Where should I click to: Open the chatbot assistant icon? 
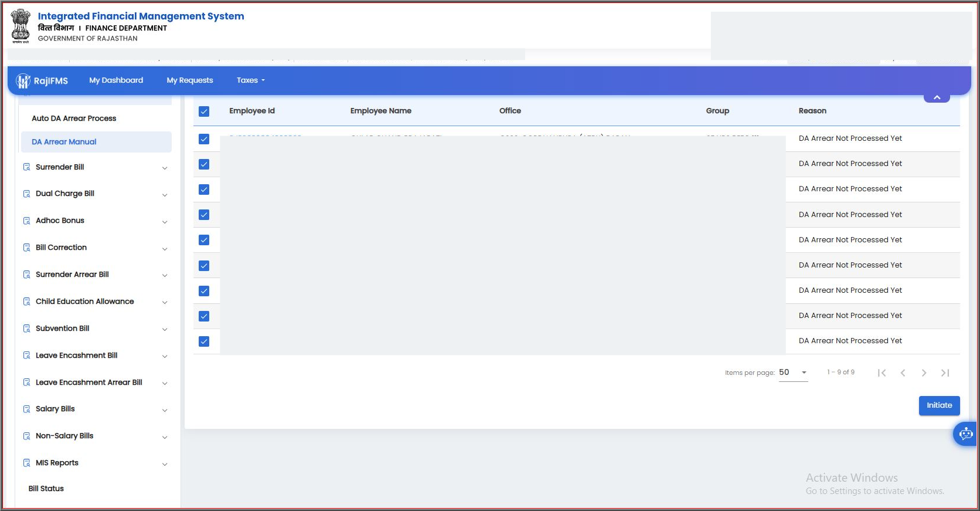tap(966, 434)
